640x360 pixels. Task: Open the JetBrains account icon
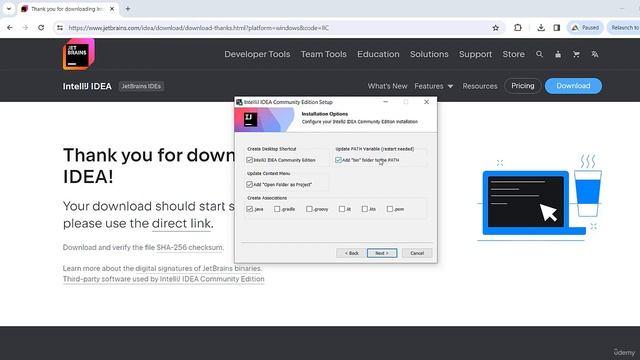click(x=558, y=54)
